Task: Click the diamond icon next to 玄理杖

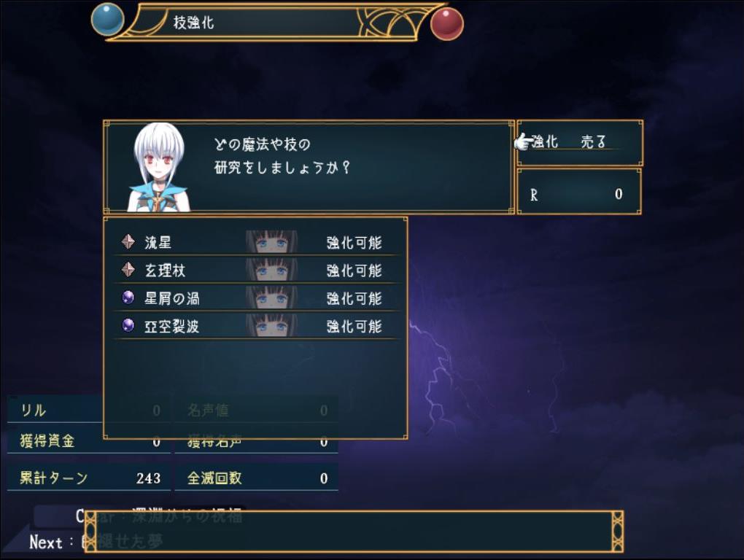Action: pos(128,270)
